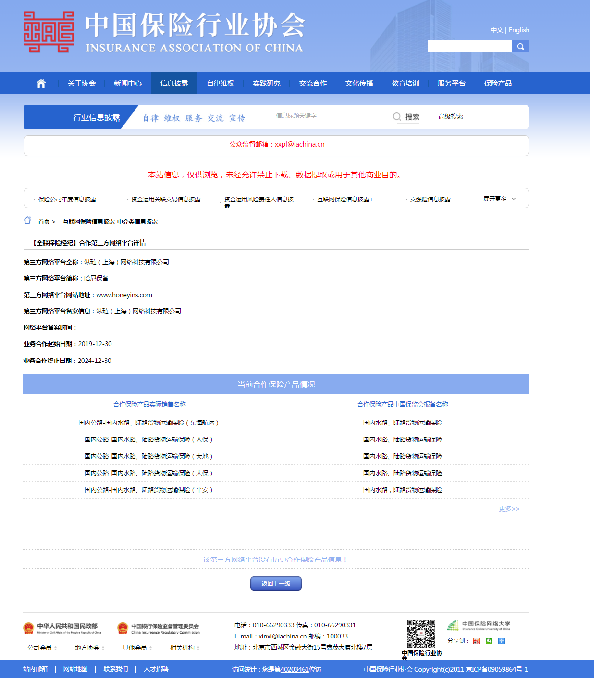Share to Weibo via the red icon
602x700 pixels.
(x=477, y=641)
